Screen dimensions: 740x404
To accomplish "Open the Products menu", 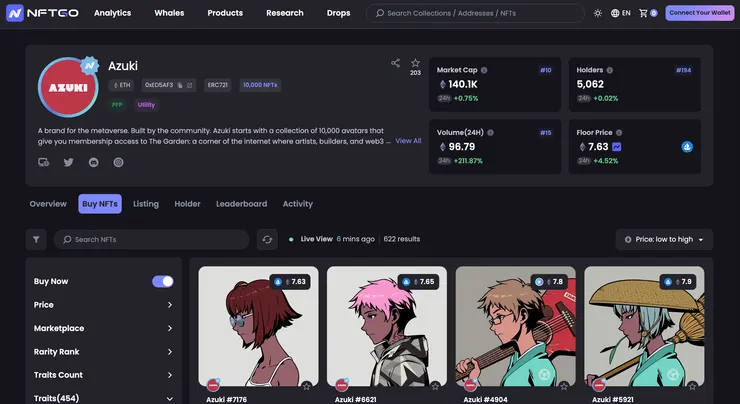I will [x=225, y=13].
